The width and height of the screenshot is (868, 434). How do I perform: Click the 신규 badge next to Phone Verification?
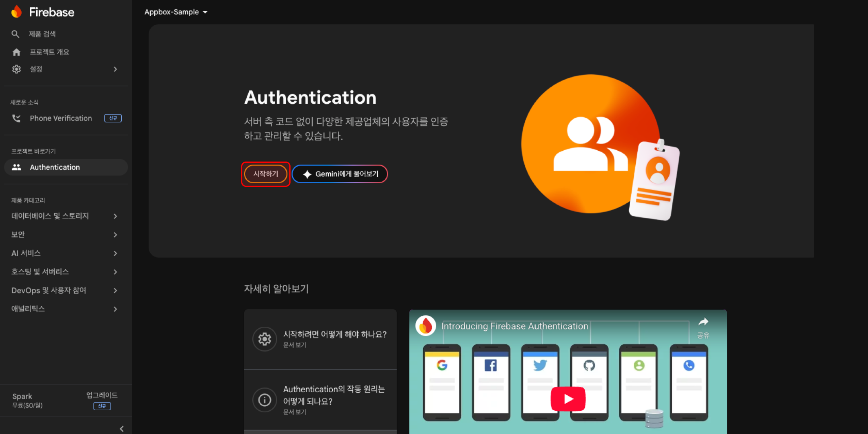coord(113,118)
